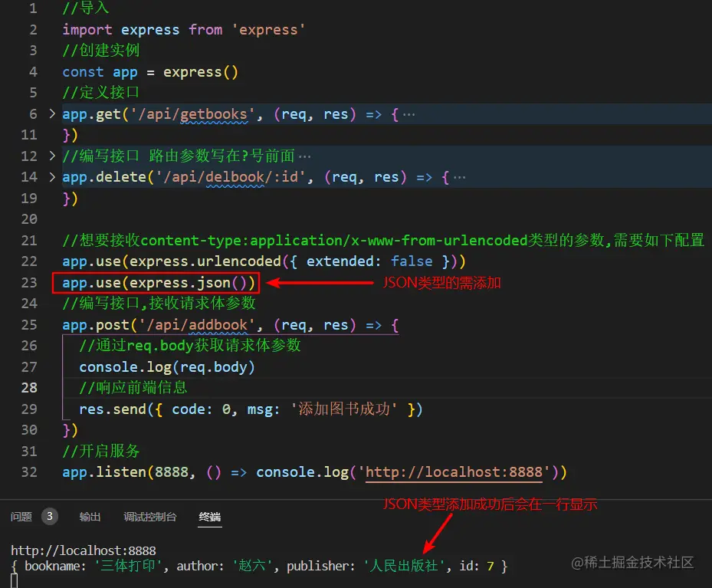Click the problems count badge 3
The image size is (712, 588).
(x=50, y=516)
